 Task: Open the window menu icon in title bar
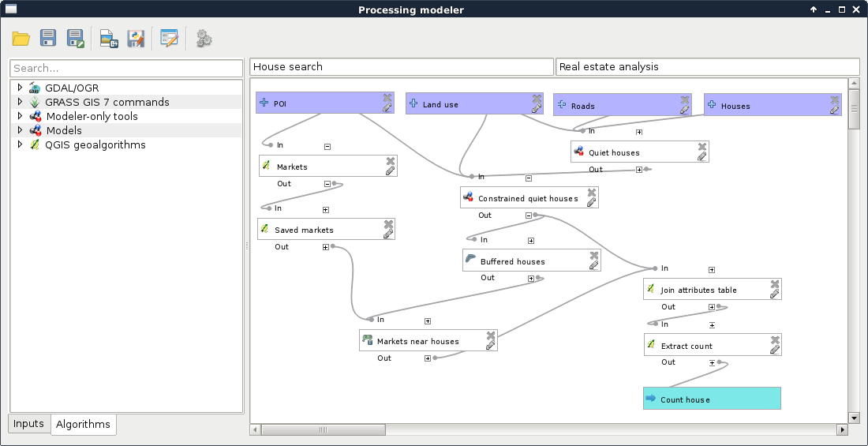pos(10,9)
